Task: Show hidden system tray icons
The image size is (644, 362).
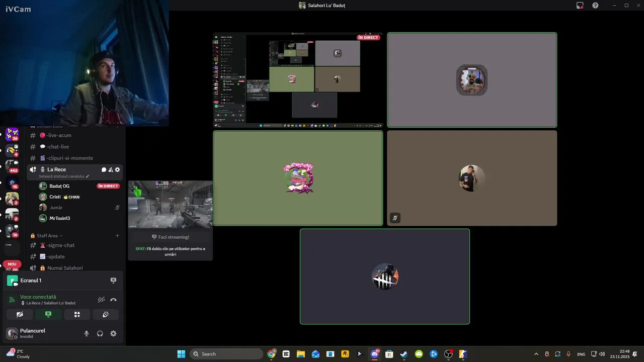Action: point(536,354)
